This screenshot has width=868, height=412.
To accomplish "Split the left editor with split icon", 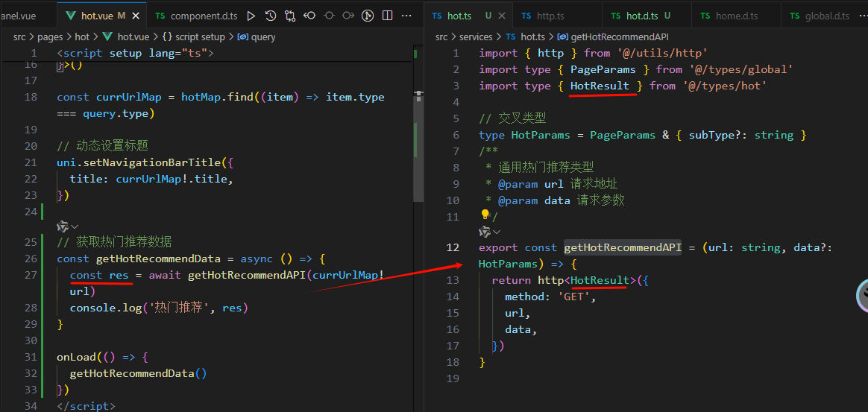I will click(388, 16).
